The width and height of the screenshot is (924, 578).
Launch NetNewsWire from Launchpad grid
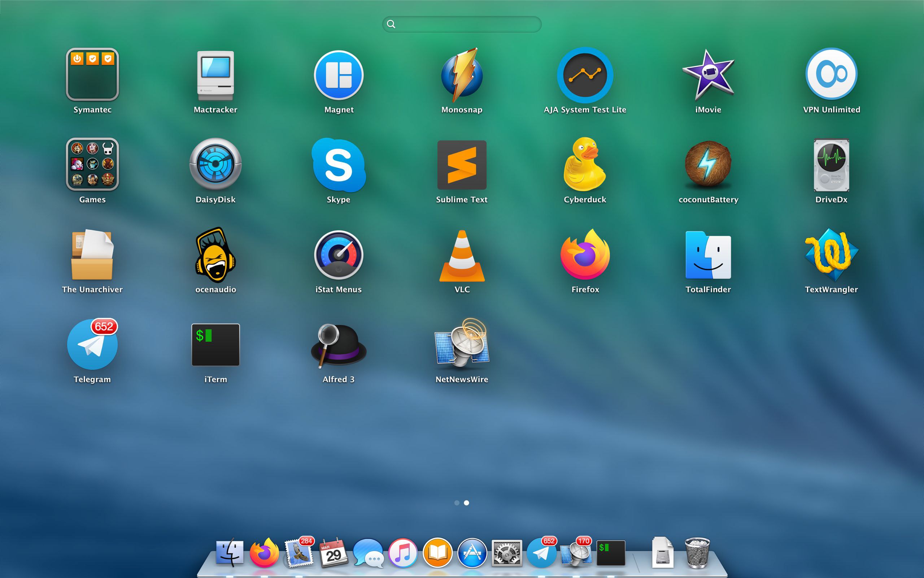(462, 344)
